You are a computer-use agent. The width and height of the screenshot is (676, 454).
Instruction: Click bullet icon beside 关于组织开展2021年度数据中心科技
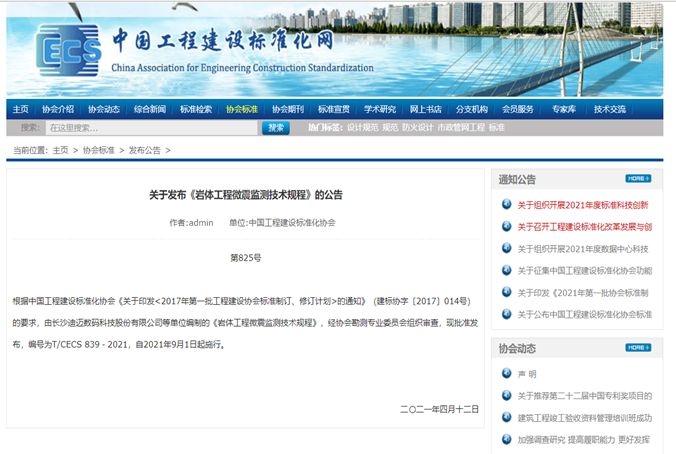pos(507,248)
